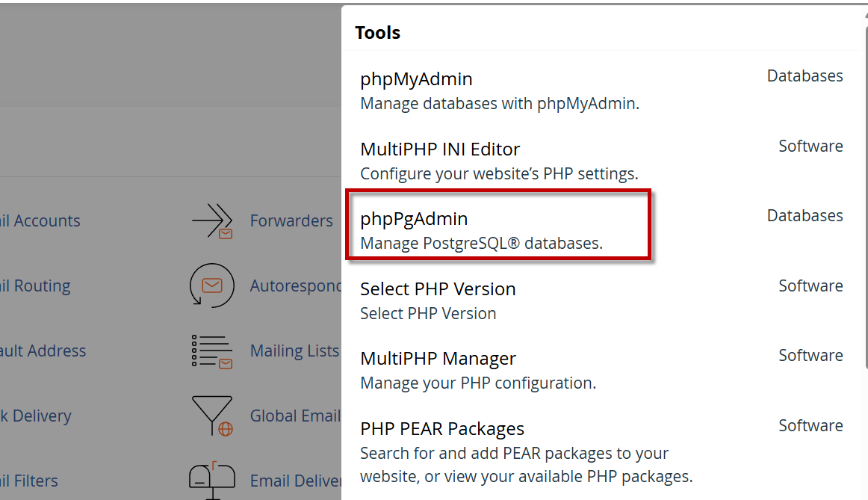Open the Global Email Filters text link

[295, 416]
